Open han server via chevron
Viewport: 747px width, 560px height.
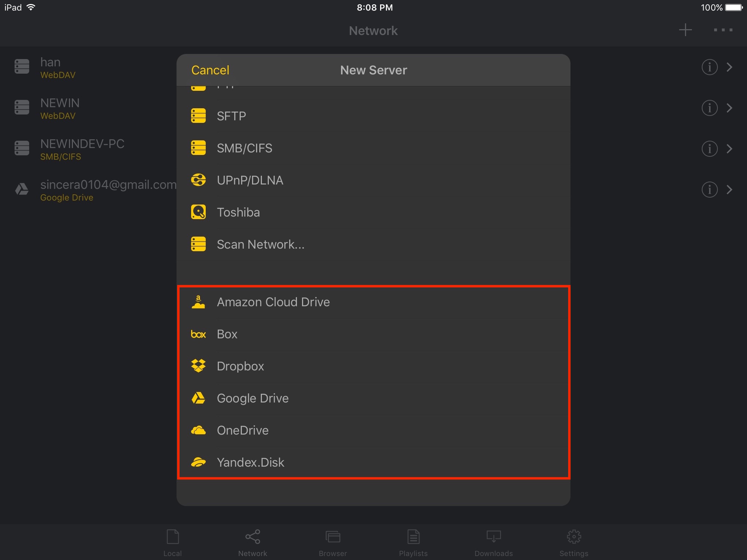(729, 67)
